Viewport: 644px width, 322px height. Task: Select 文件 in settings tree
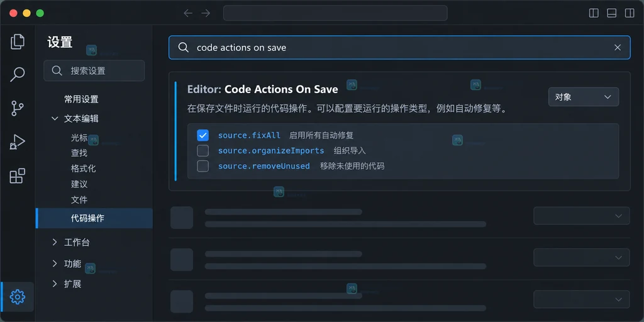point(79,199)
